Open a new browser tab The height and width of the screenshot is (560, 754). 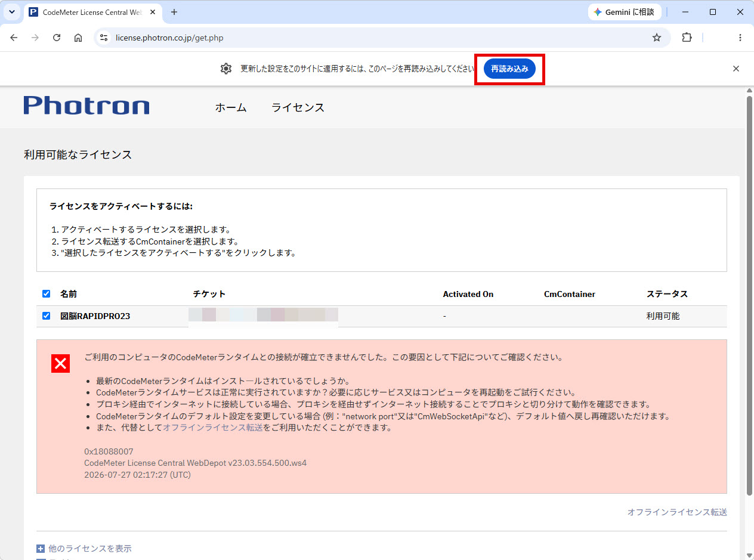(174, 12)
